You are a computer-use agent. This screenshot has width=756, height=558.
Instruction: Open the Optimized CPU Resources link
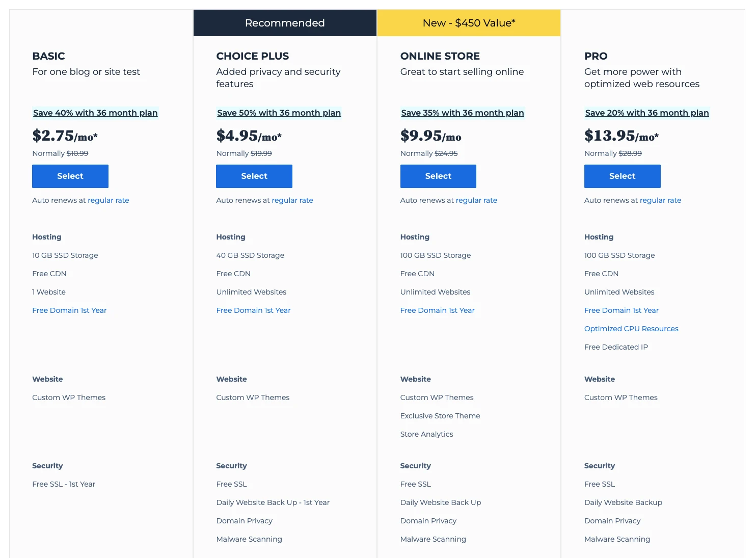click(631, 329)
